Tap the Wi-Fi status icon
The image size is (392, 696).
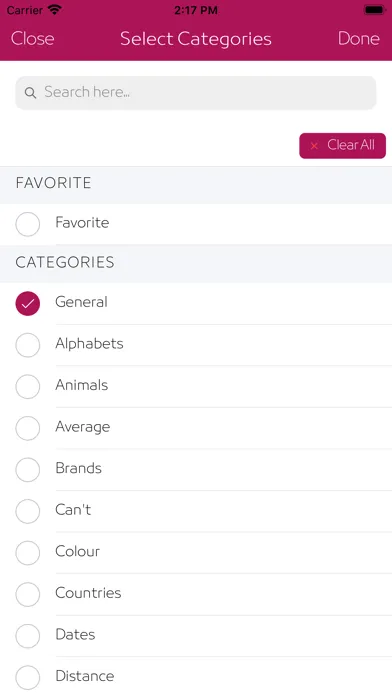click(55, 10)
